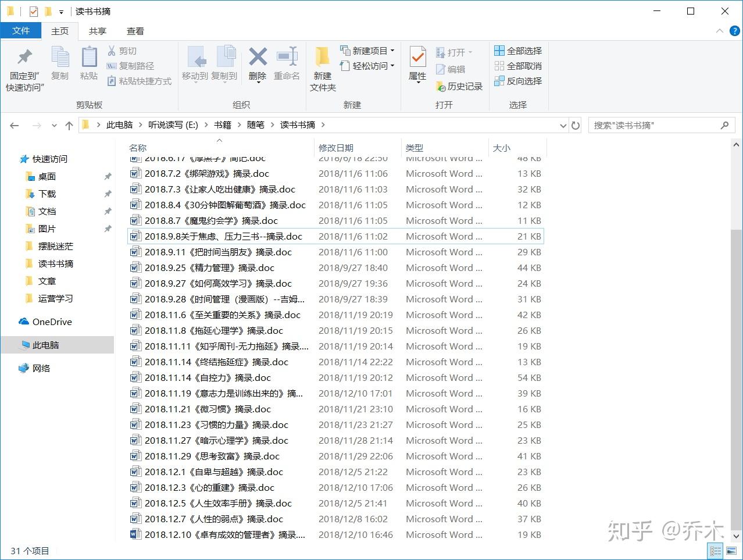Click Paste shortcut (粘贴快捷方式)
Viewport: 743px width, 560px height.
140,81
